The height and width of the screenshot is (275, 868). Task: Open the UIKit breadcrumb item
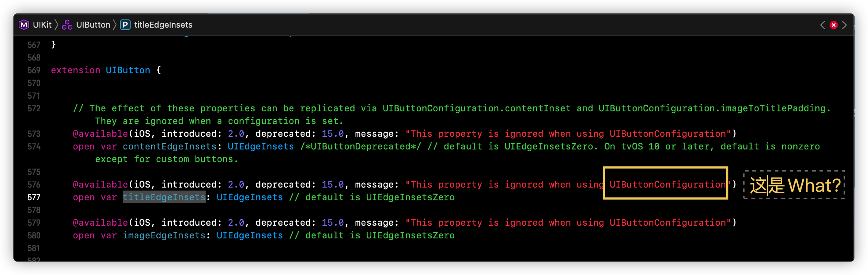[x=42, y=25]
